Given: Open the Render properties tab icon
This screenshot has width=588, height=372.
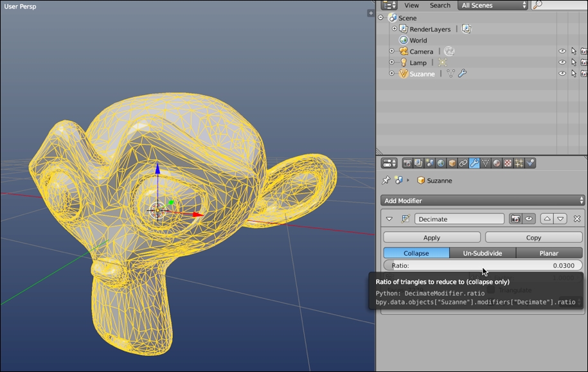Looking at the screenshot, I should click(407, 163).
